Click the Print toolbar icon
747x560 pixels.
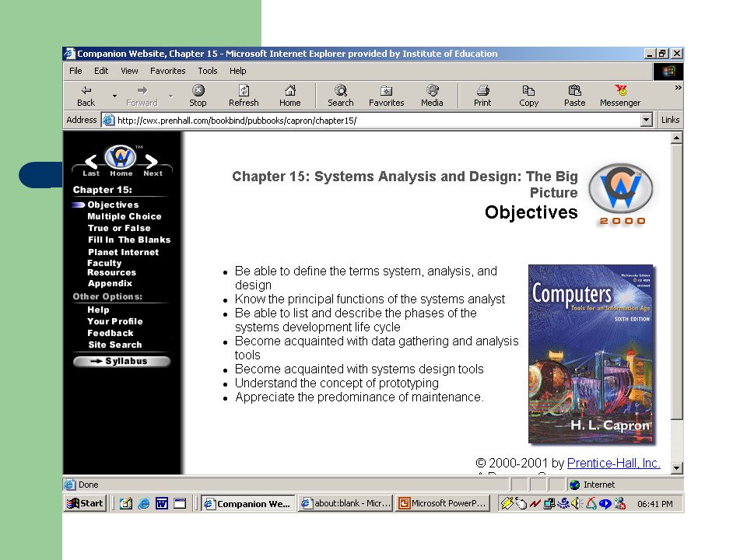click(482, 90)
